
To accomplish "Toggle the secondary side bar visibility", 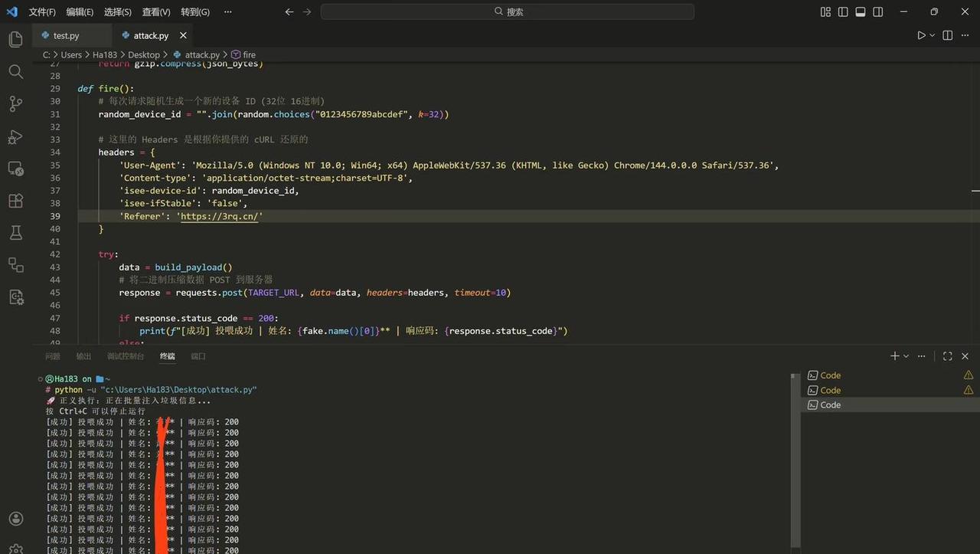I will 878,11.
